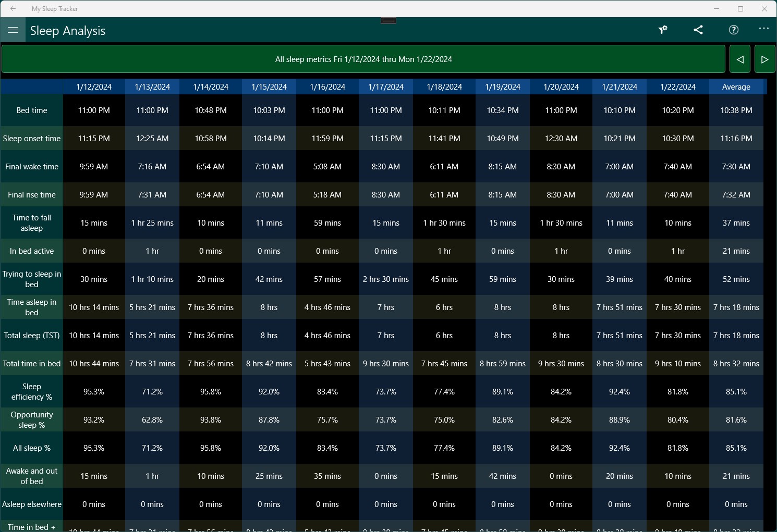The width and height of the screenshot is (777, 532).
Task: Click the 81.6% average opportunity sleep cell
Action: 736,420
